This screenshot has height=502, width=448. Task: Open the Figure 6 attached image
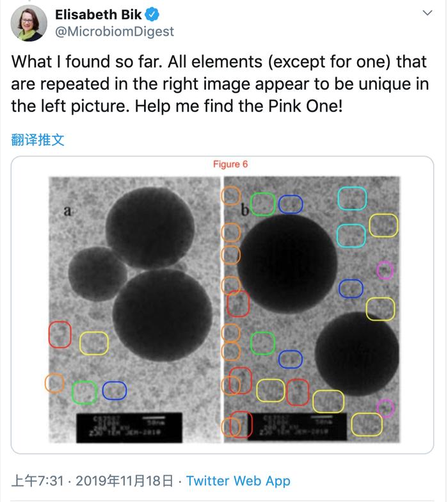point(223,305)
